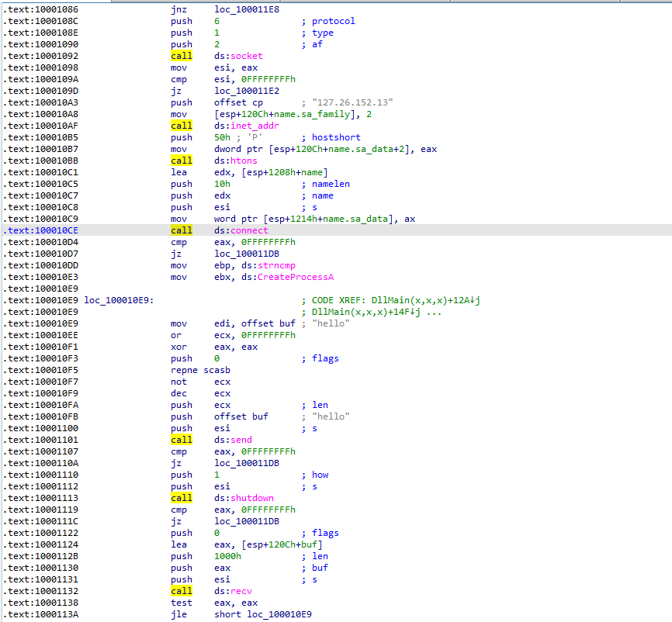
Task: Click offset buf push at 100010FB
Action: click(x=241, y=416)
